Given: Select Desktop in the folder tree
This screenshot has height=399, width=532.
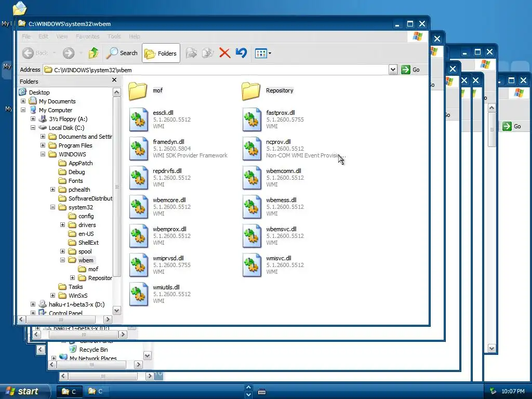Looking at the screenshot, I should [39, 92].
